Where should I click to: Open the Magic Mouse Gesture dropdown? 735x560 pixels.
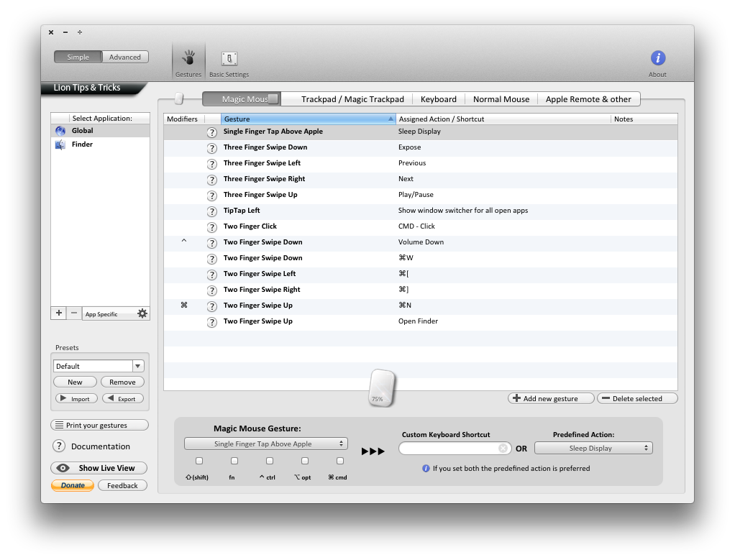click(266, 444)
